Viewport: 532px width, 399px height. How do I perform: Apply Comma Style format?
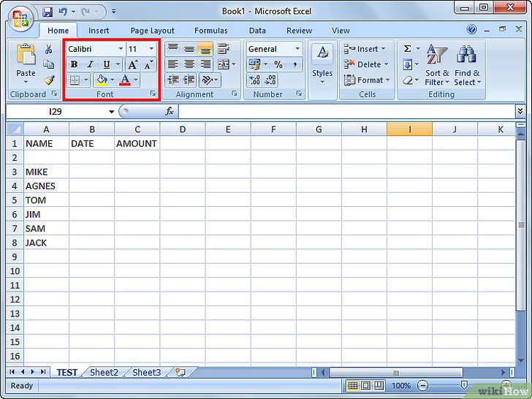(294, 64)
